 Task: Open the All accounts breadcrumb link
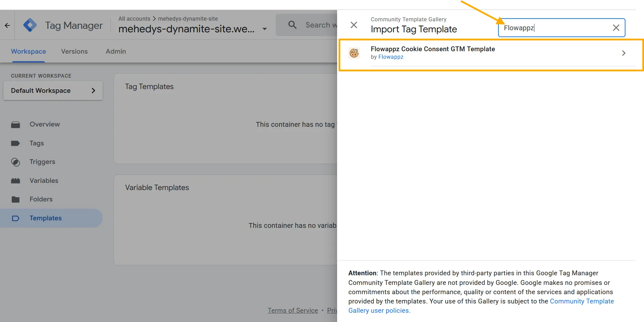134,19
